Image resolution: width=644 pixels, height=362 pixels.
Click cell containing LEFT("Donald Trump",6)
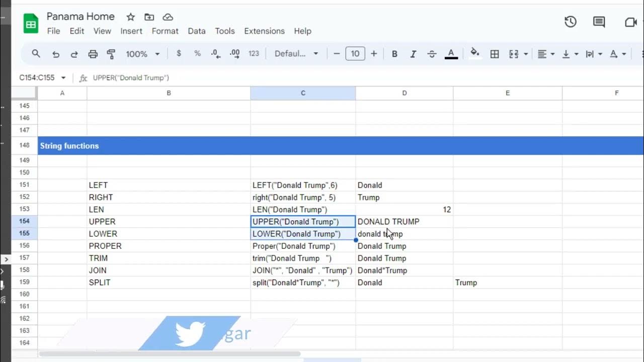pos(303,185)
